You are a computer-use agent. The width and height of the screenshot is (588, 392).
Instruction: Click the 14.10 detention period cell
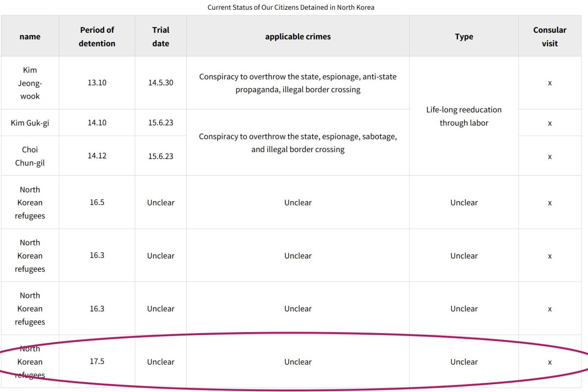[x=97, y=123]
